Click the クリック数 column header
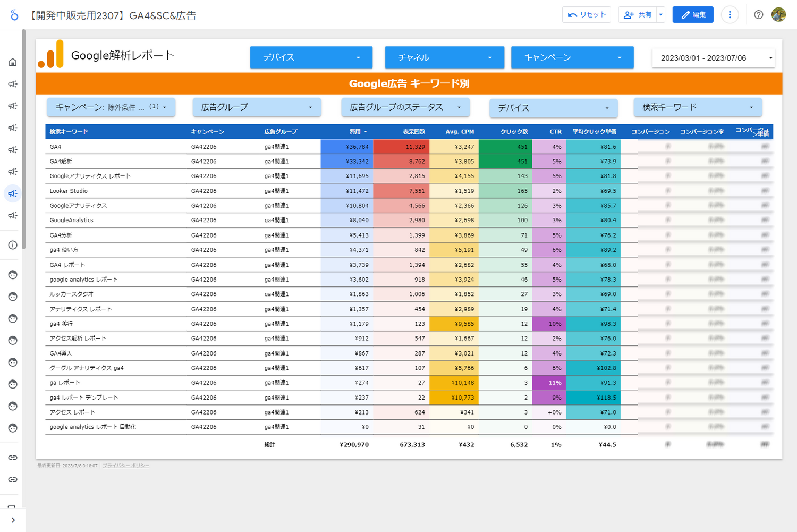The height and width of the screenshot is (532, 797). (514, 132)
